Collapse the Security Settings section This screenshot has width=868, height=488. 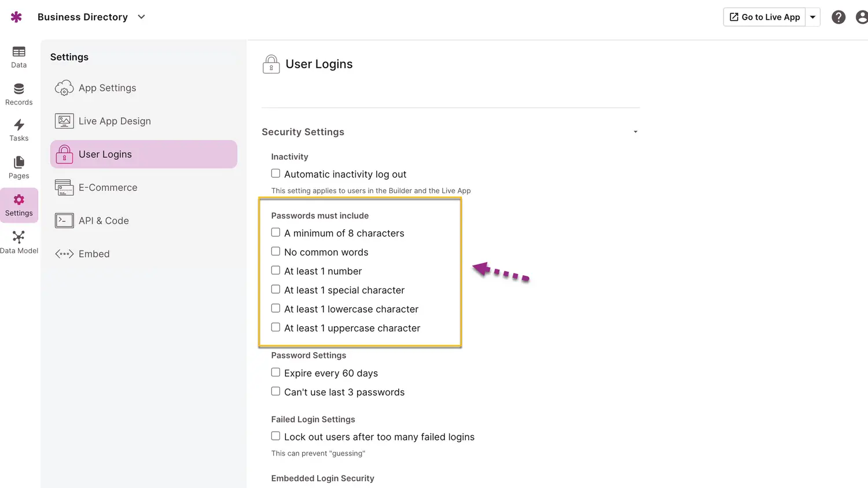click(x=635, y=132)
